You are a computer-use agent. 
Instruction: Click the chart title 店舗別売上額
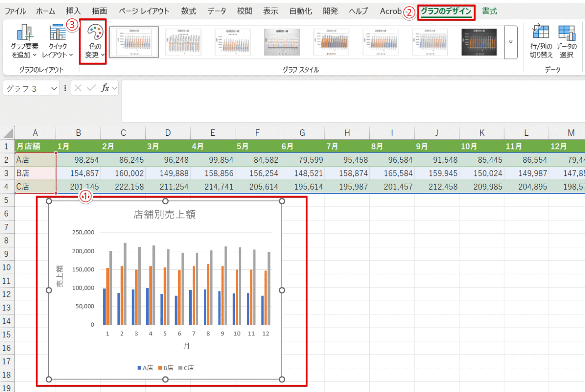(x=165, y=215)
